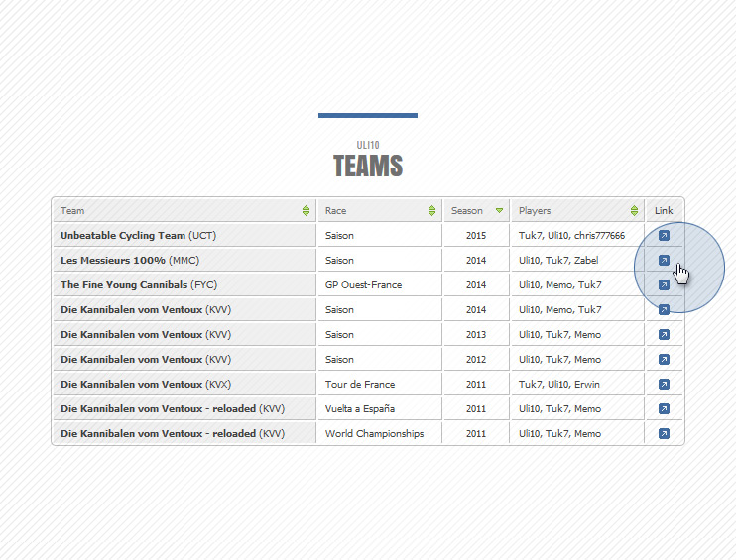Viewport: 736px width, 560px height.
Task: Open link icon for Vuelta a España row
Action: [x=664, y=409]
